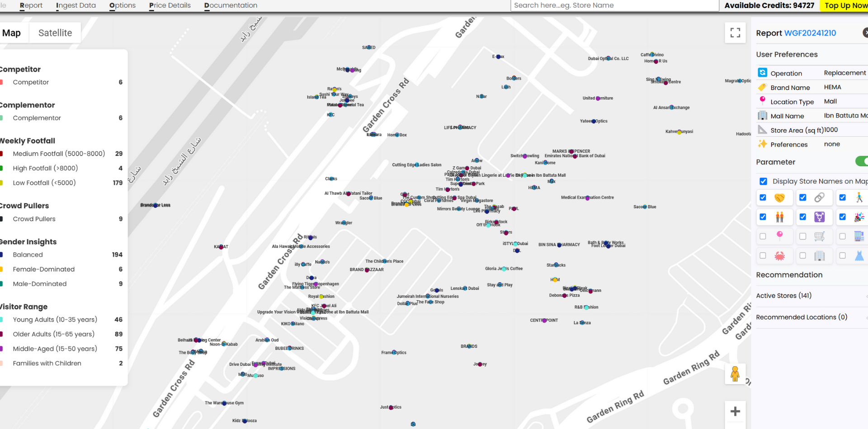Check the pink pin parameter checkbox
The image size is (868, 429).
tap(763, 236)
